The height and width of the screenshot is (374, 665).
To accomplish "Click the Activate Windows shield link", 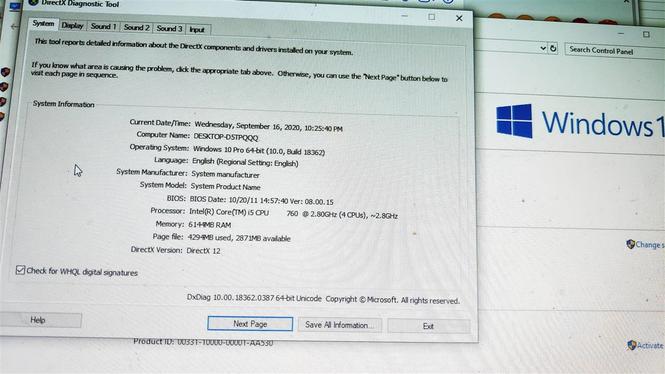I will (646, 345).
